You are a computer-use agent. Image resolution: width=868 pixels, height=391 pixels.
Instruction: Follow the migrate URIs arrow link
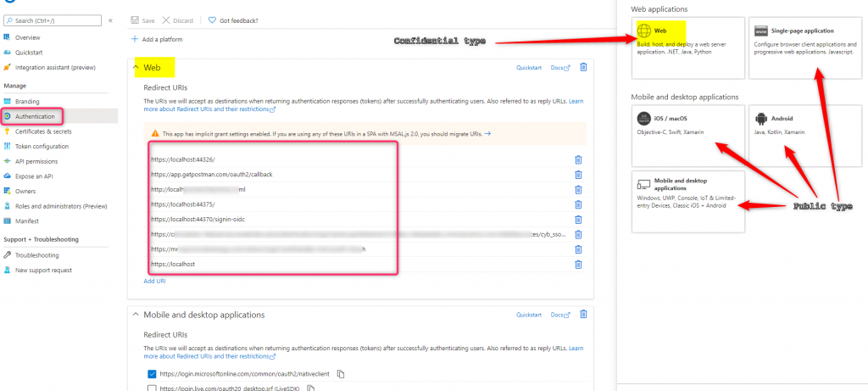pyautogui.click(x=487, y=133)
